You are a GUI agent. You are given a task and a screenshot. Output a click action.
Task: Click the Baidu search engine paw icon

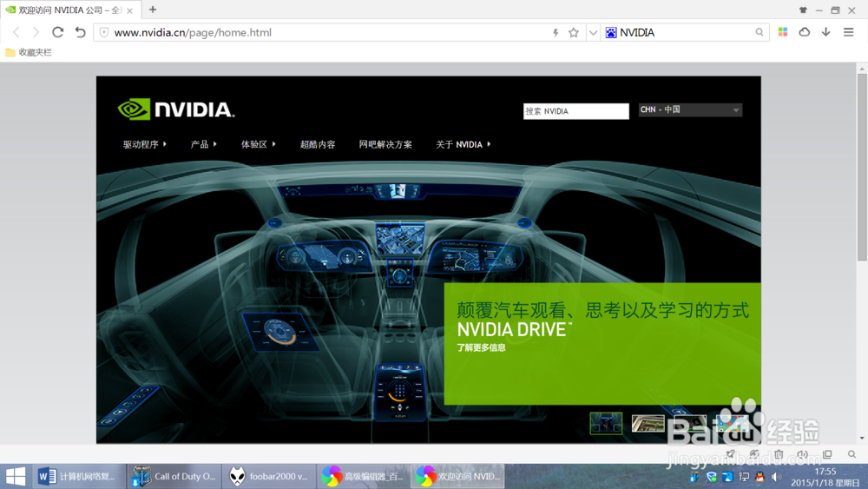pos(610,33)
